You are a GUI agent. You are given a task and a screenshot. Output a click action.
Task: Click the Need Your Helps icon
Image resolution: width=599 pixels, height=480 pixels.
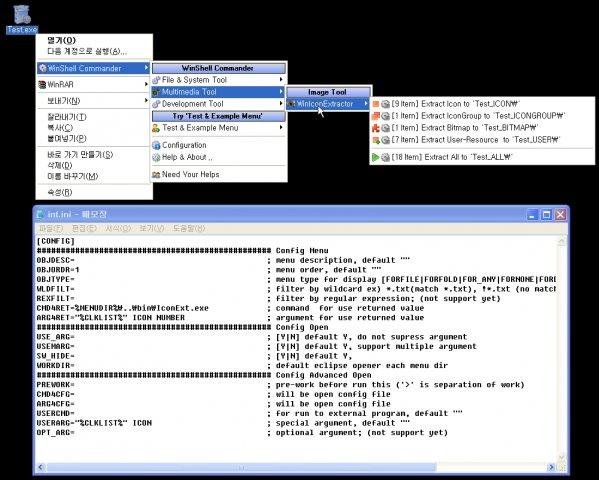pos(156,175)
